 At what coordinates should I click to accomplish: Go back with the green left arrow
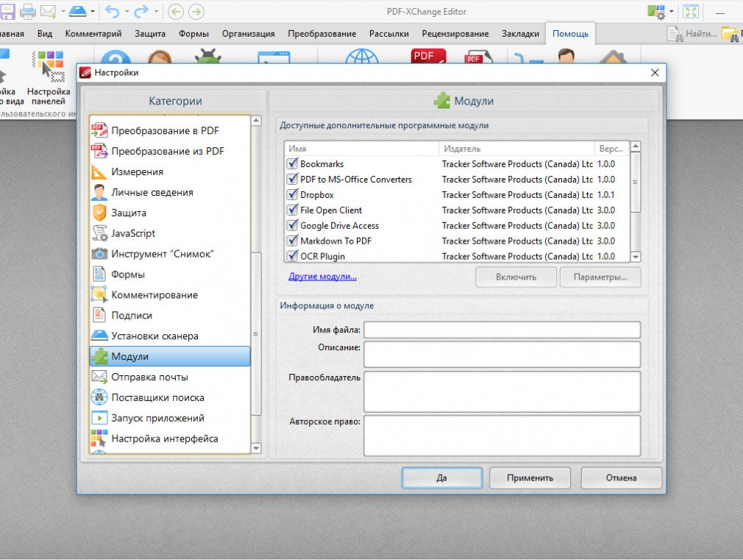[175, 11]
